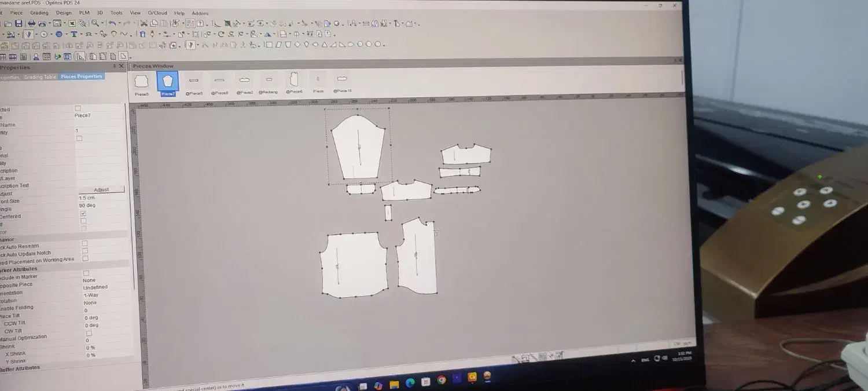Select the Zoom magnifier tool
This screenshot has height=391, width=868.
(x=94, y=24)
